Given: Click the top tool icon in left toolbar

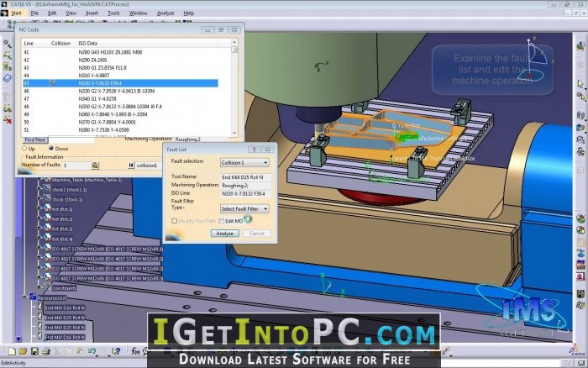Looking at the screenshot, I should pyautogui.click(x=7, y=44).
